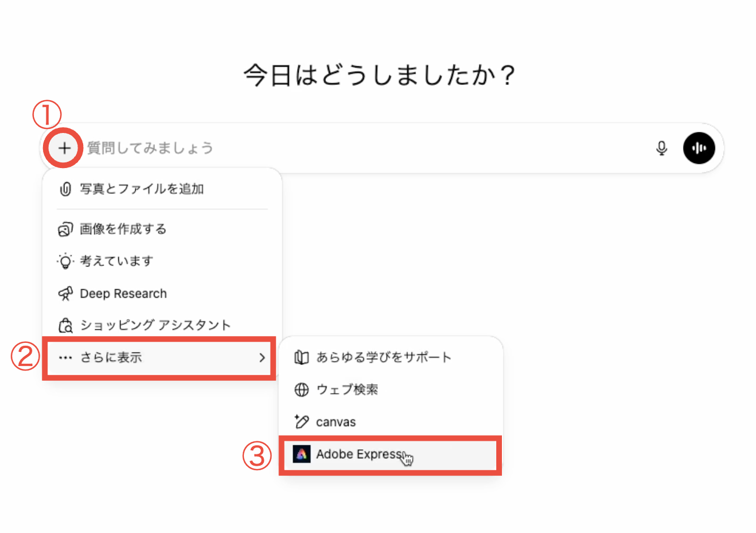The width and height of the screenshot is (756, 533).
Task: Click the canvas pencil icon
Action: 302,422
